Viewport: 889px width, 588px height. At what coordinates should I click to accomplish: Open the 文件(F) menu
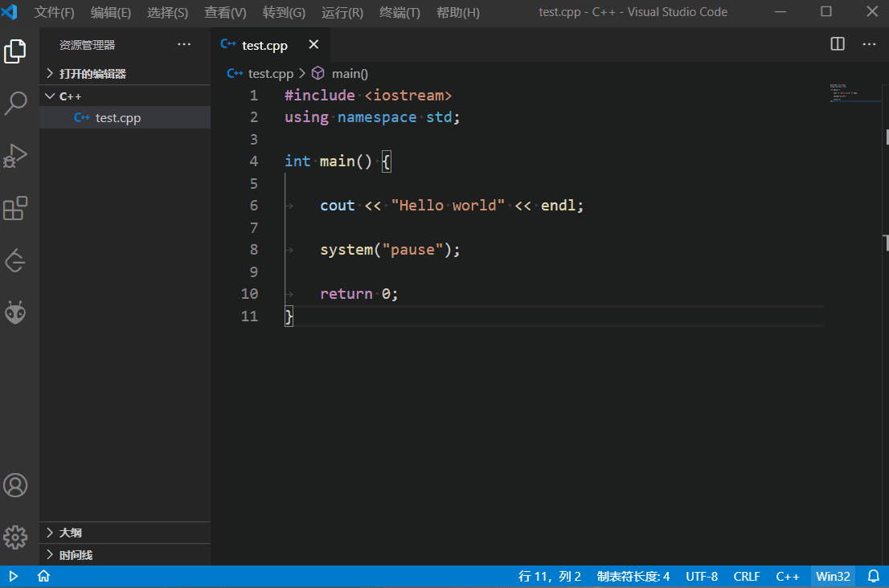coord(54,12)
